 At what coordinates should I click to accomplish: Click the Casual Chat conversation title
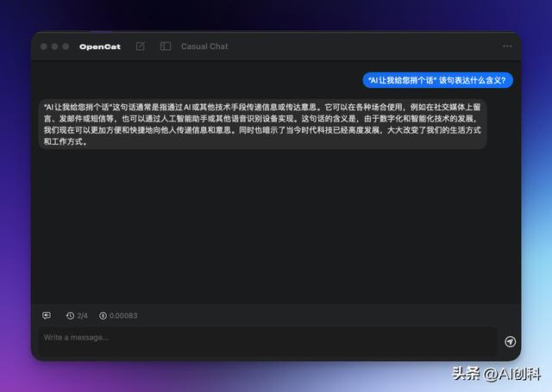[204, 47]
